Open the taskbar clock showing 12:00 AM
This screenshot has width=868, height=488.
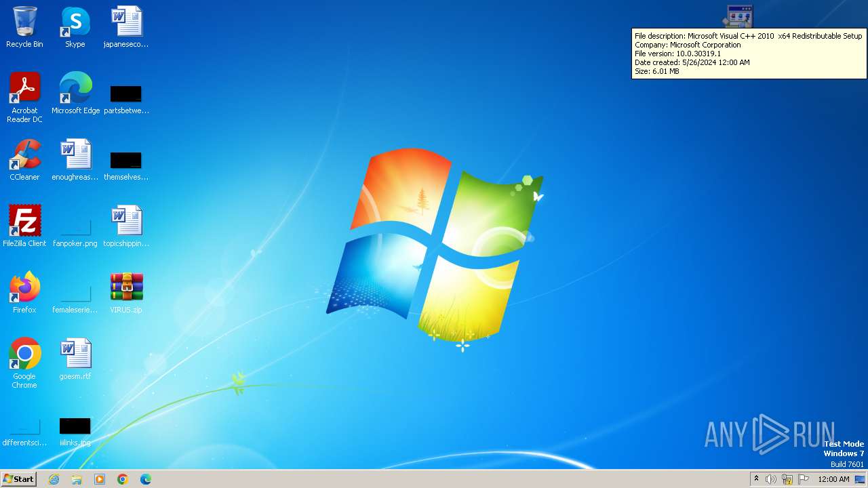[833, 479]
